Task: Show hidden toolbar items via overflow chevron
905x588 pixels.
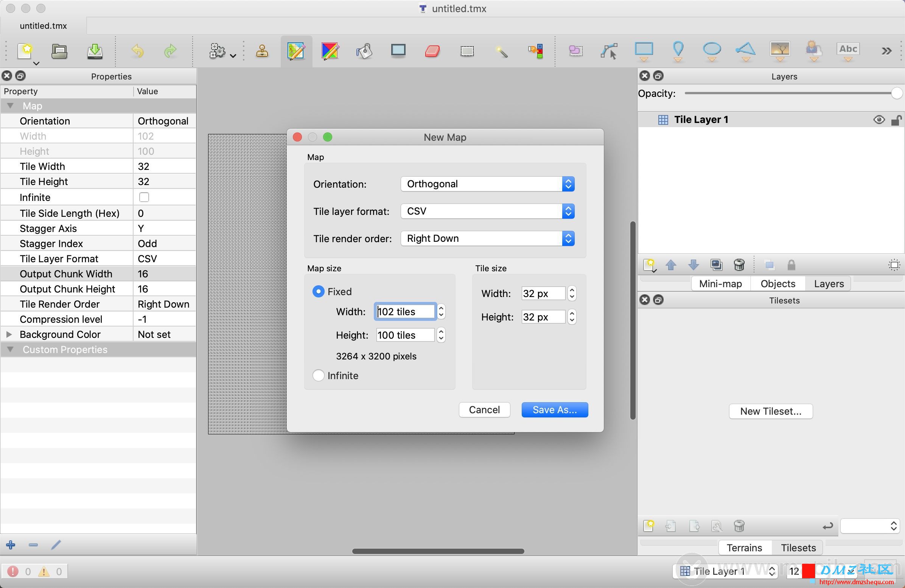Action: tap(886, 51)
